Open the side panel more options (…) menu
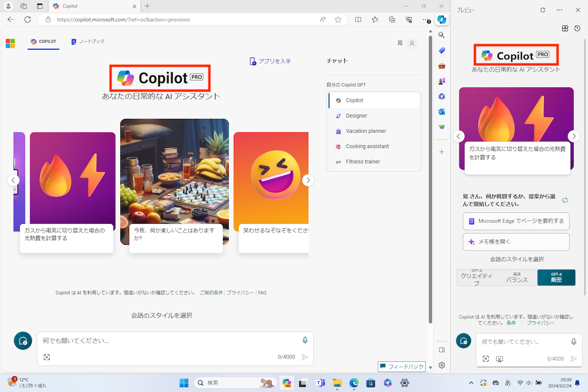Image resolution: width=588 pixels, height=392 pixels. click(559, 10)
